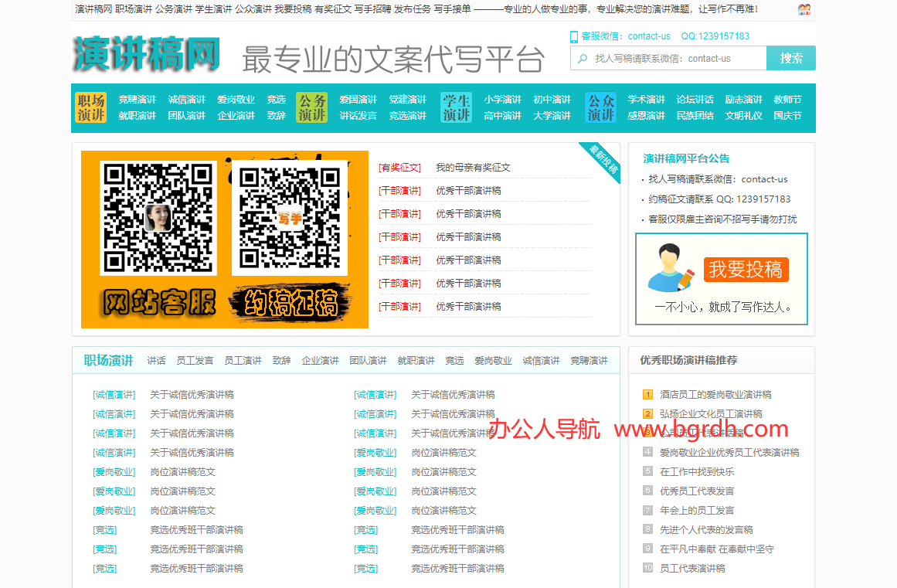
Task: Open the 公务演讲 green category badge
Action: tap(312, 107)
